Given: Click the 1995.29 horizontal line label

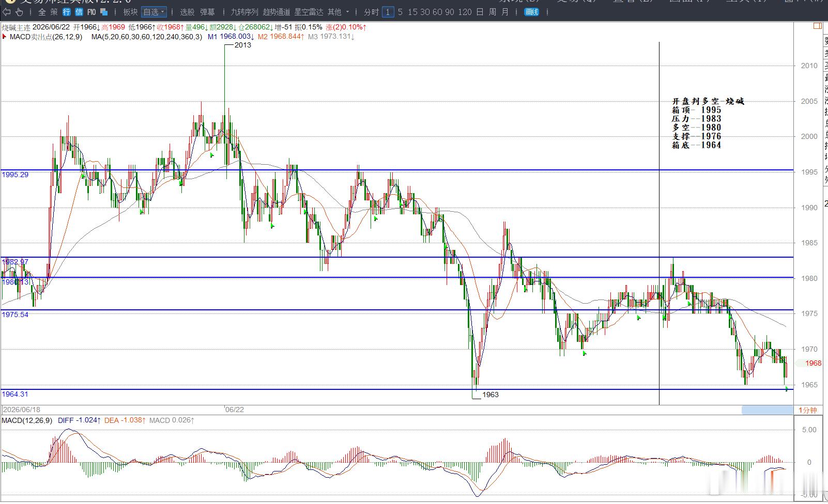Looking at the screenshot, I should click(x=15, y=175).
